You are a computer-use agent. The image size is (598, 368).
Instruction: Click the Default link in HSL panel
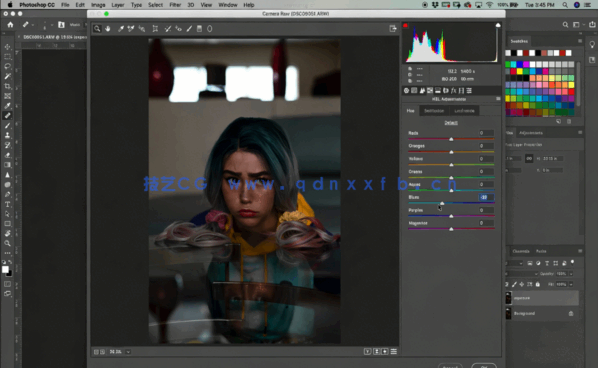click(451, 122)
